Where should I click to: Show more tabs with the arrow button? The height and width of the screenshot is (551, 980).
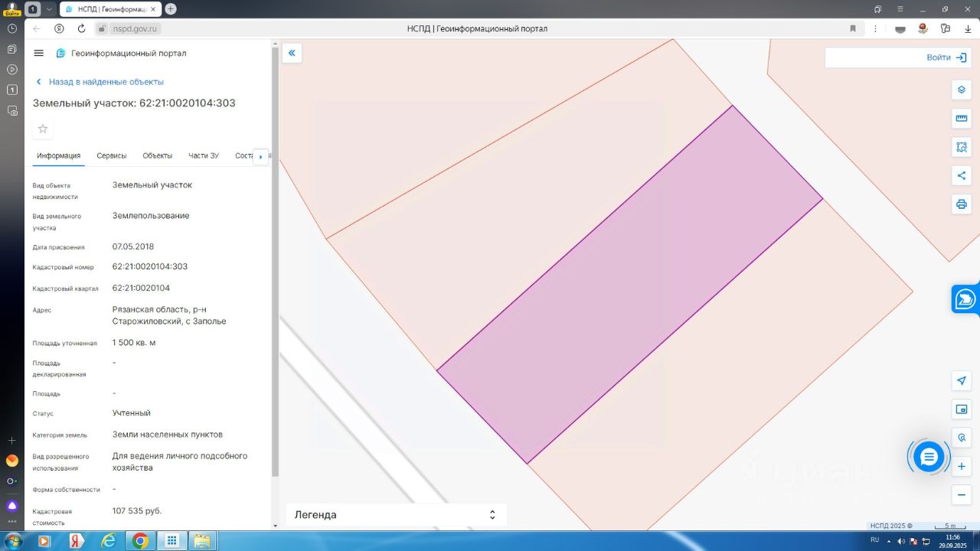260,156
